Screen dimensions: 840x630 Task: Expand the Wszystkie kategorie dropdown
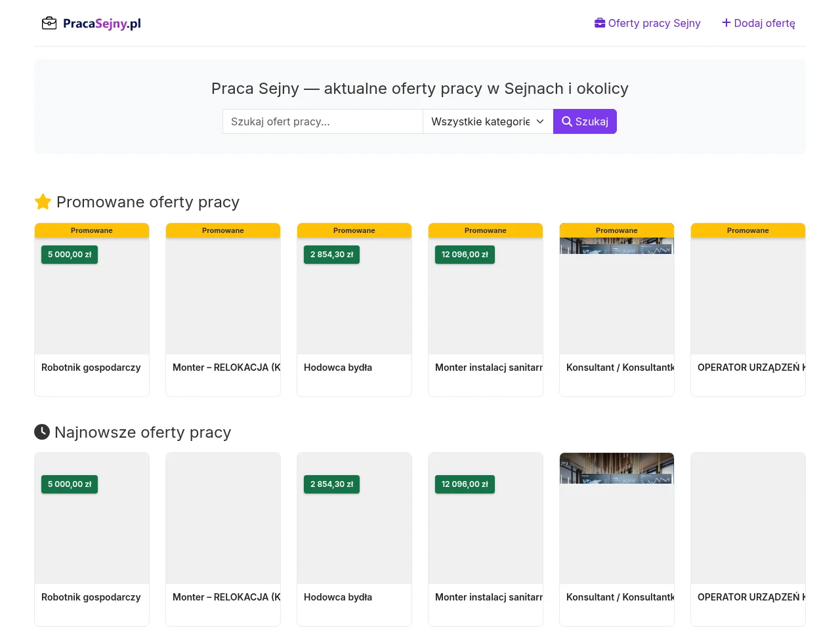click(x=488, y=121)
